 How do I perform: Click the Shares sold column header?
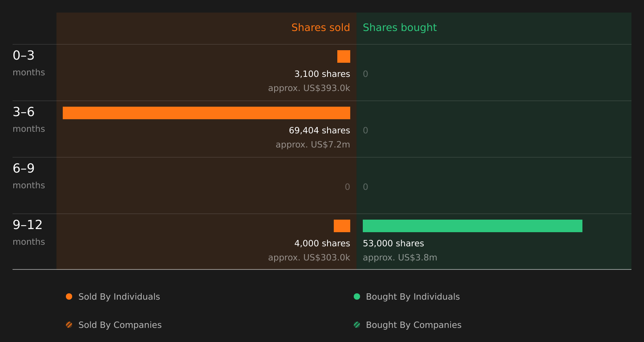(x=321, y=27)
